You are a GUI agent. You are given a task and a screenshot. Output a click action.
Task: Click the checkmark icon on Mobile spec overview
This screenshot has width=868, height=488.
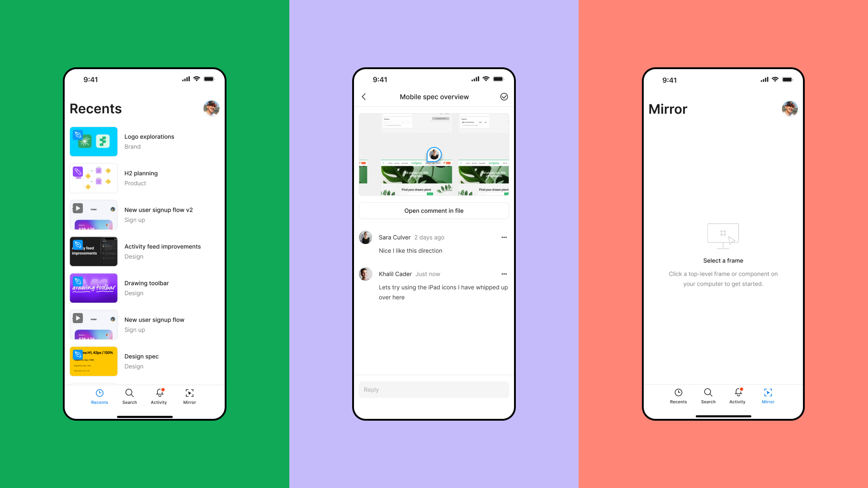504,97
